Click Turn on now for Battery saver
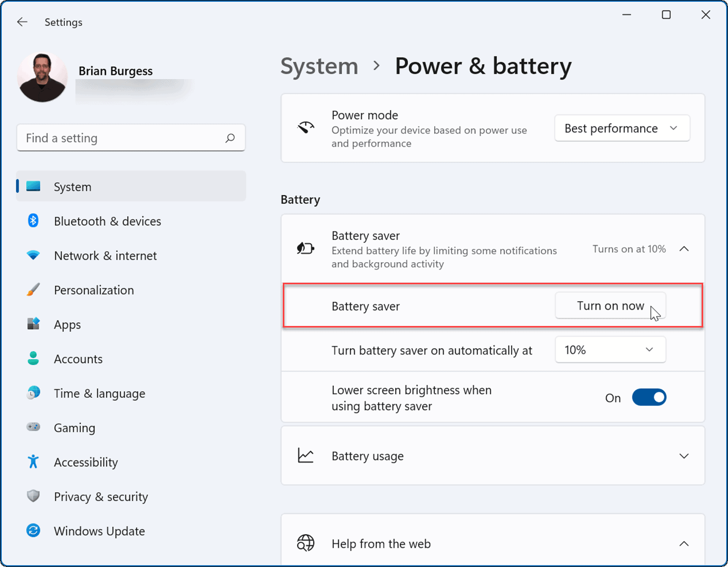728x567 pixels. 610,305
